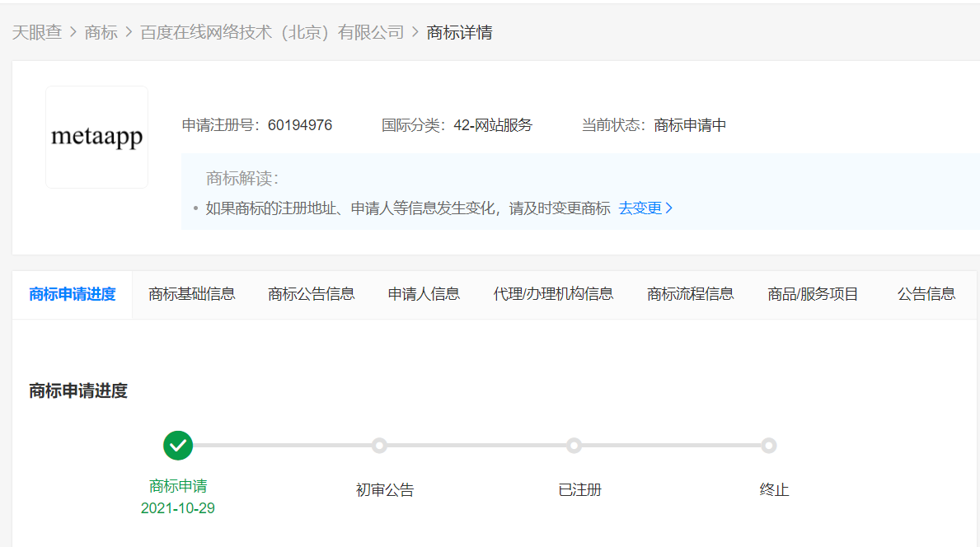Switch to 商标公告信息 tab

[x=312, y=294]
